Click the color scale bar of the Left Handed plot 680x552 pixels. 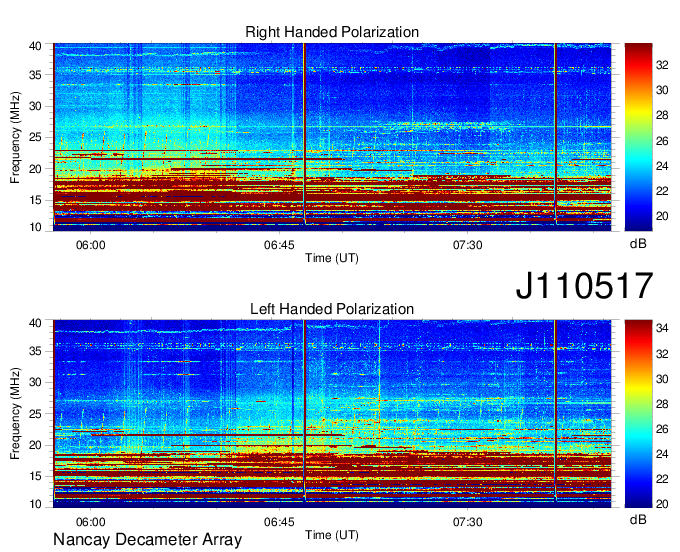click(x=638, y=414)
